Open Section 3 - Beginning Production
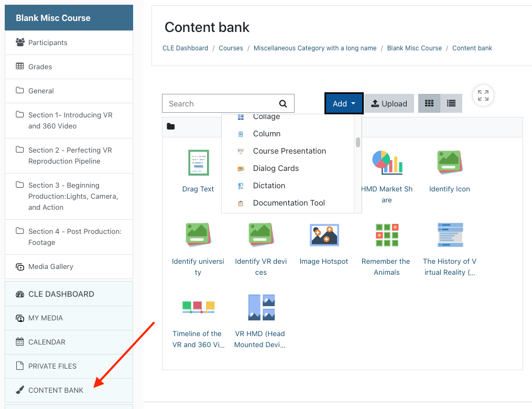The width and height of the screenshot is (532, 409). pos(69,197)
